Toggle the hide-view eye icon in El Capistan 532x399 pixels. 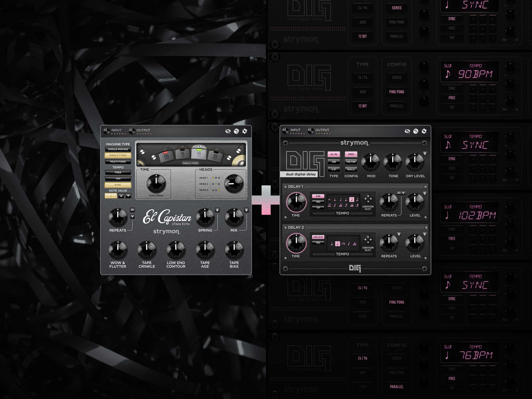[228, 131]
